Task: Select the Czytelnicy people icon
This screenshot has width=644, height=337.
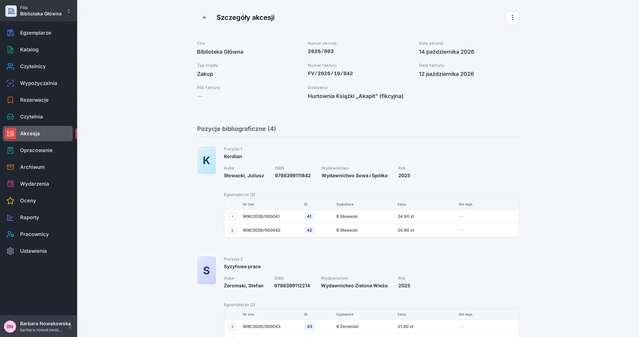Action: coord(10,66)
